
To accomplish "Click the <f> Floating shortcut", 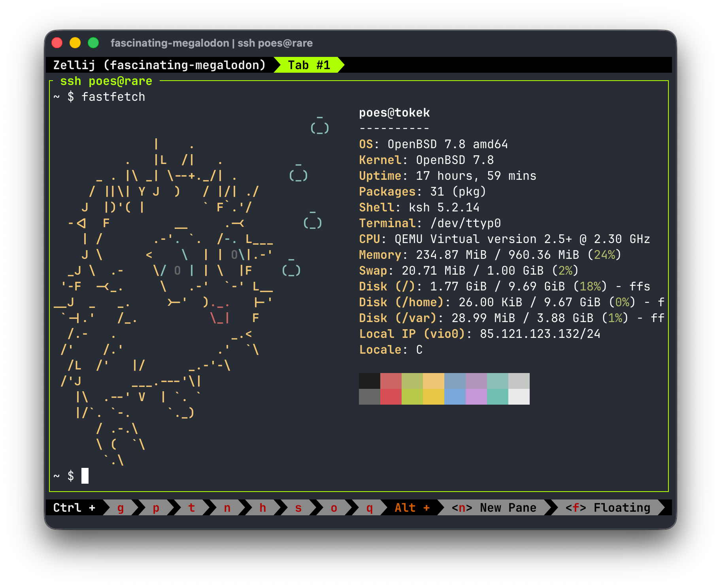I will point(608,508).
